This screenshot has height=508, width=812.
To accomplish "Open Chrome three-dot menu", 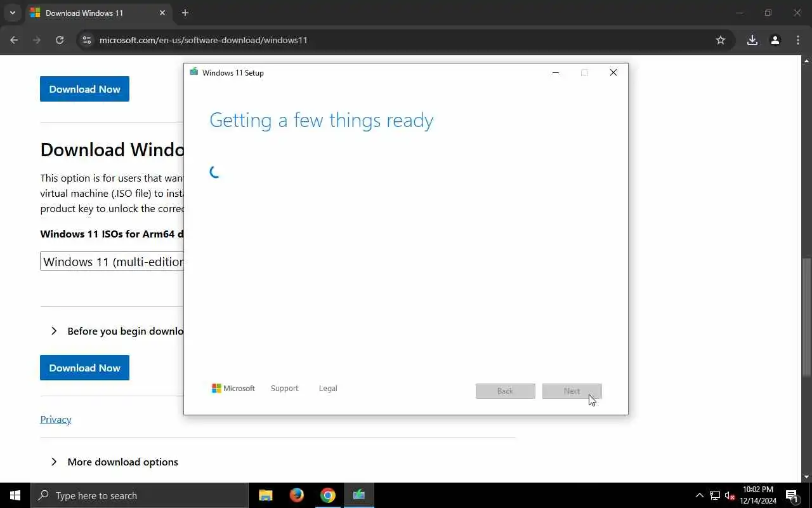I will (x=798, y=40).
